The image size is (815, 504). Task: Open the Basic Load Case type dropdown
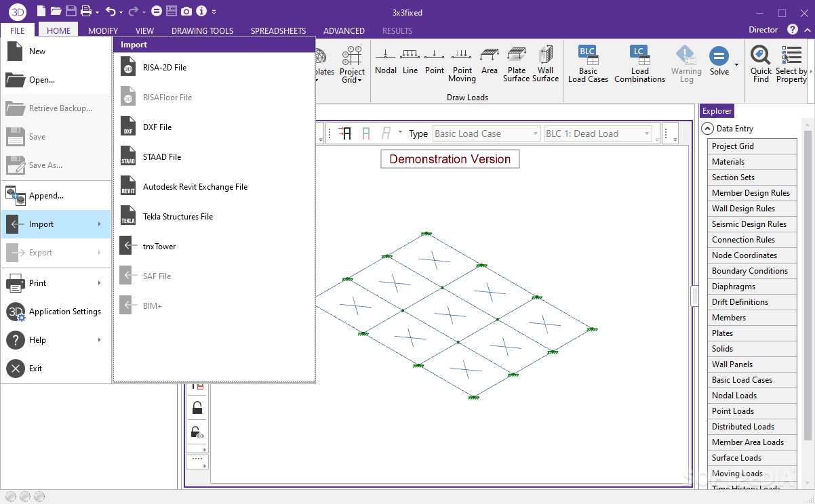point(486,133)
